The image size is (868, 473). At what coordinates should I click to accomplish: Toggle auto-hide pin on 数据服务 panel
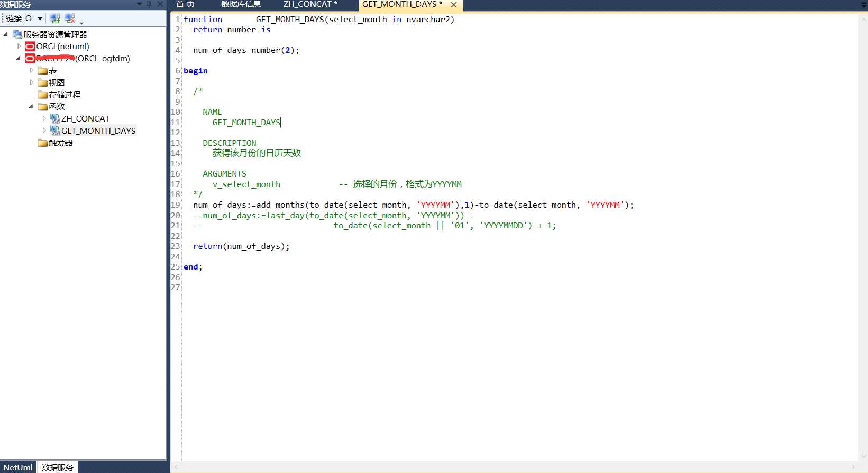click(x=149, y=4)
